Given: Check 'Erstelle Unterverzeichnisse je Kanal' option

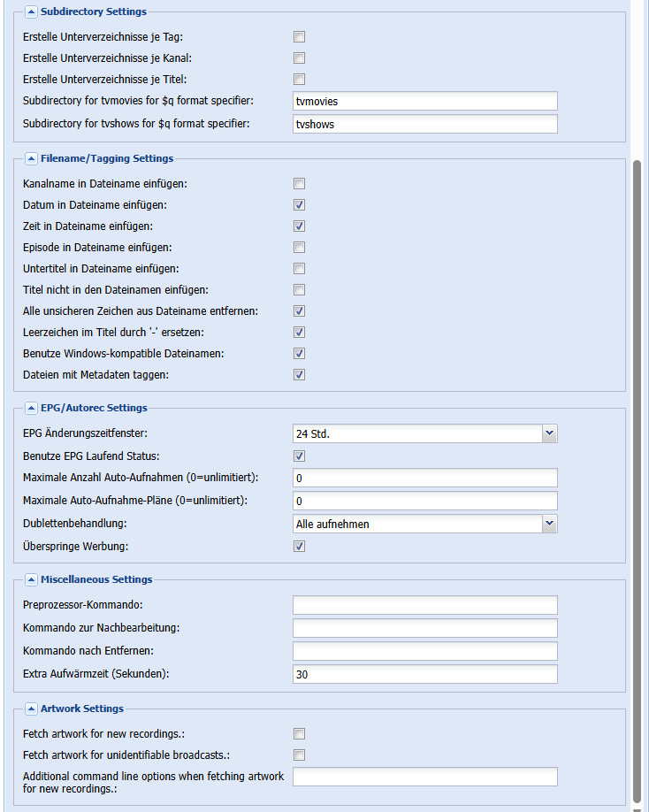Looking at the screenshot, I should point(299,58).
